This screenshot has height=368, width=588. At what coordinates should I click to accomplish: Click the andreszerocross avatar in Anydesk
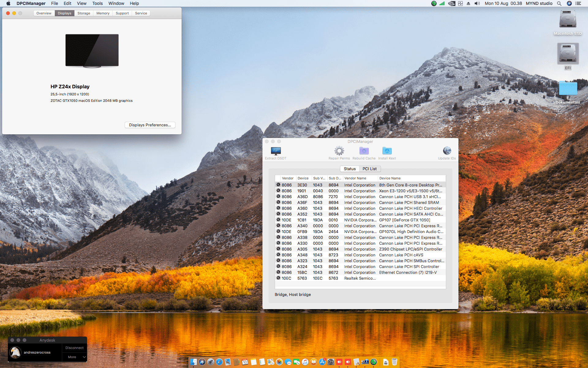[x=15, y=352]
